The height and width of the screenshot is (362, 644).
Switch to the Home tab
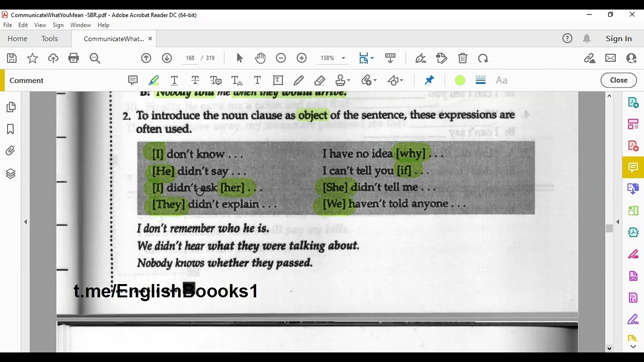tap(18, 39)
